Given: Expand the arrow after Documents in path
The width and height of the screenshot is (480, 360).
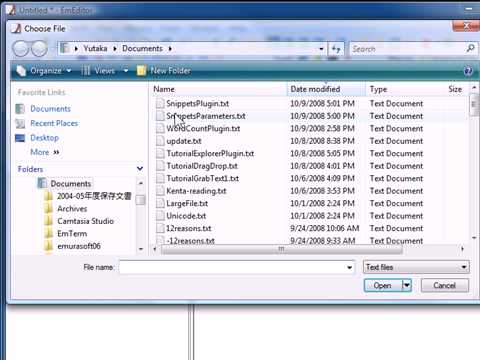Looking at the screenshot, I should click(170, 49).
